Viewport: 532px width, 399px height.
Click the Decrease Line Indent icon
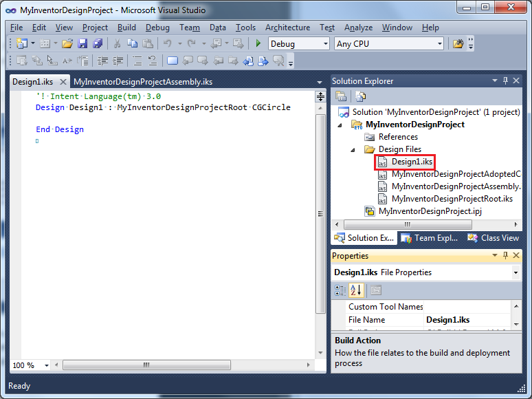click(102, 61)
